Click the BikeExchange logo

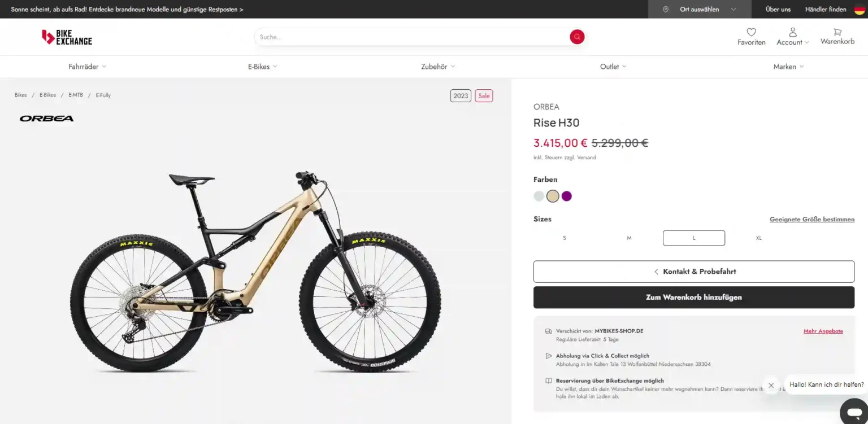click(x=67, y=37)
